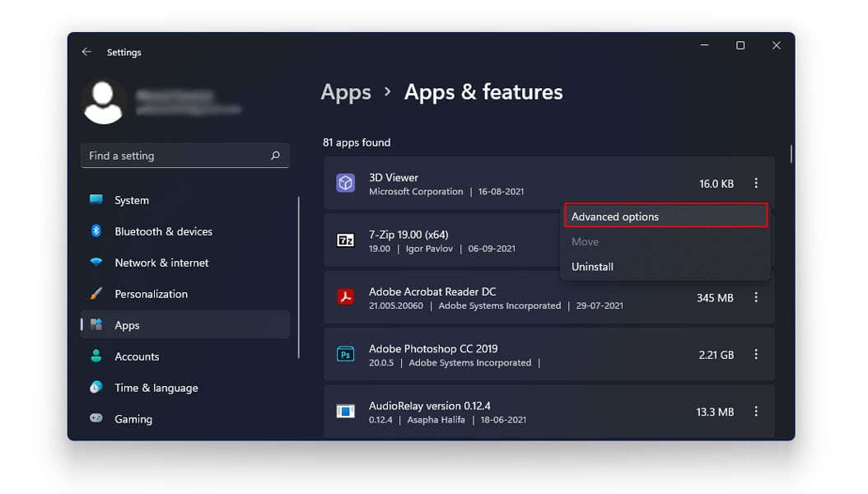This screenshot has width=868, height=494.
Task: Choose Advanced options from context menu
Action: click(x=666, y=217)
